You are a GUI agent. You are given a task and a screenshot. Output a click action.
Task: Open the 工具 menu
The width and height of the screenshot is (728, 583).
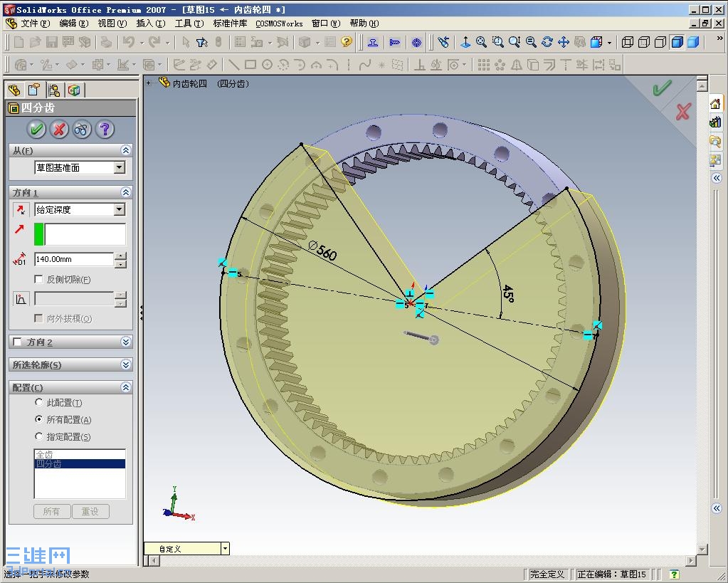(x=189, y=23)
